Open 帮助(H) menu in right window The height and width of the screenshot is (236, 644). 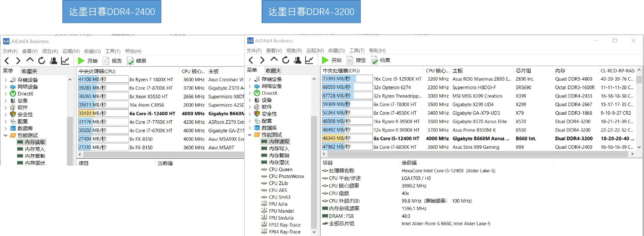pyautogui.click(x=377, y=51)
